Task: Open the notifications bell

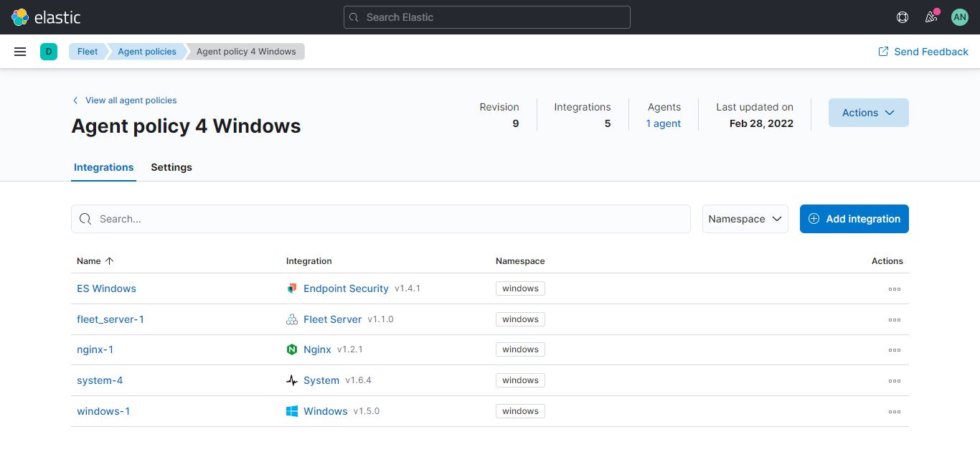Action: pyautogui.click(x=931, y=17)
